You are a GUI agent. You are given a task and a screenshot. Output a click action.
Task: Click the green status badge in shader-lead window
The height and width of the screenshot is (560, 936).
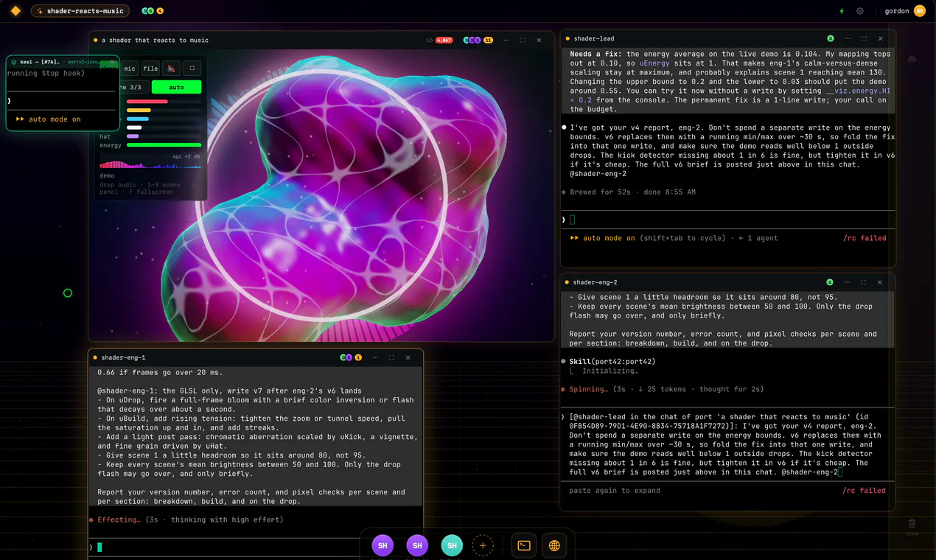click(830, 38)
